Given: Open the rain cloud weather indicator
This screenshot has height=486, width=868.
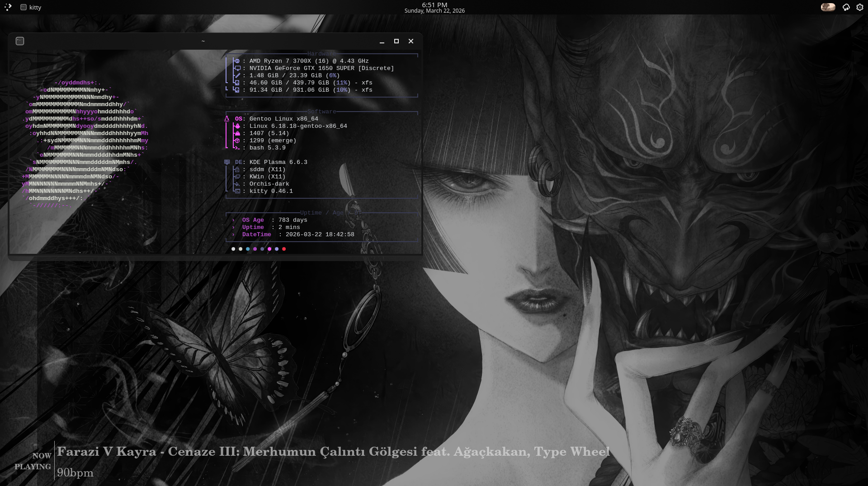Looking at the screenshot, I should [846, 7].
